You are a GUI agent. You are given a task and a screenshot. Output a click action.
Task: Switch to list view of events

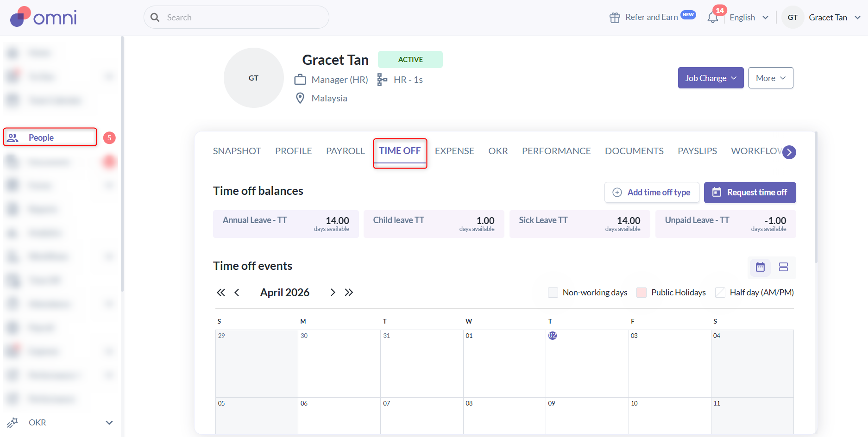(783, 267)
